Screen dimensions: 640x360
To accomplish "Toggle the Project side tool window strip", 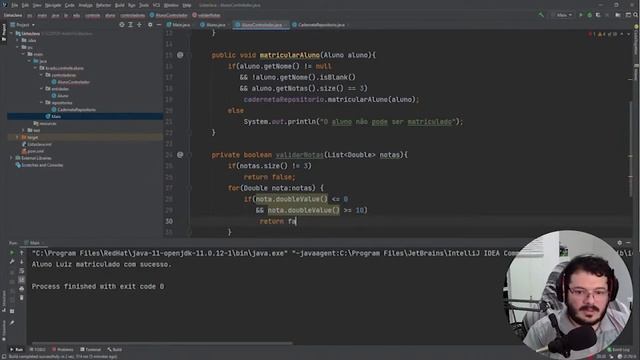I will coord(4,32).
